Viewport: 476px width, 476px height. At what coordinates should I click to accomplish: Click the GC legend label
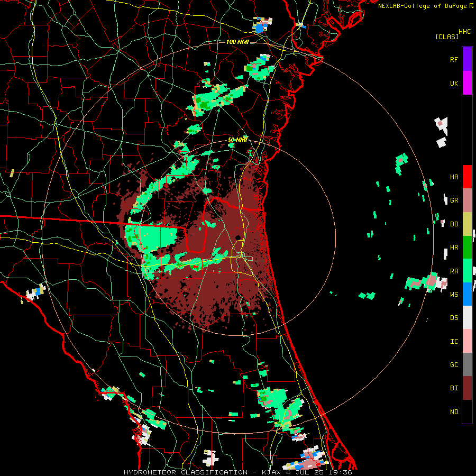(454, 365)
